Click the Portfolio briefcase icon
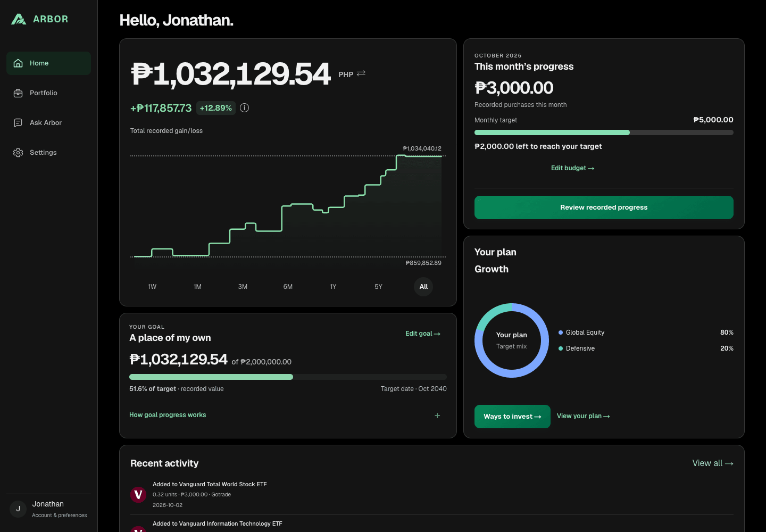Image resolution: width=766 pixels, height=532 pixels. [18, 93]
